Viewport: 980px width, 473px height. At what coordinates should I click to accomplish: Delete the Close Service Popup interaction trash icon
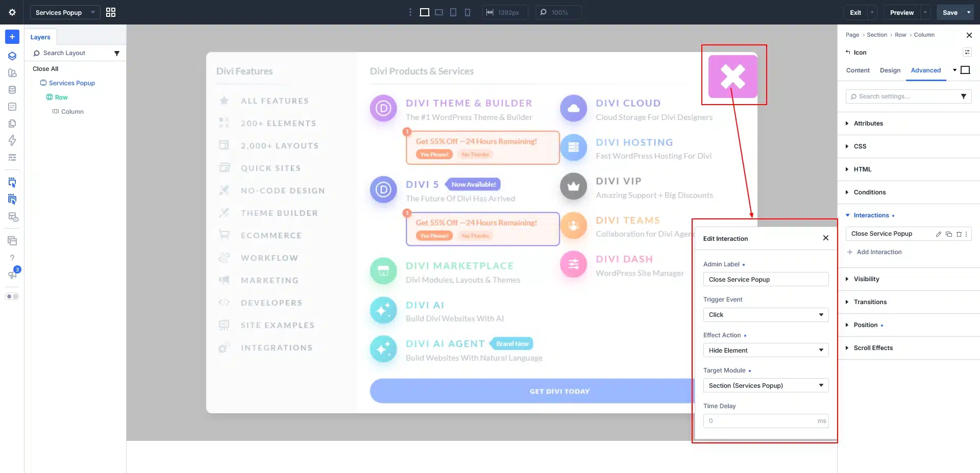point(959,234)
